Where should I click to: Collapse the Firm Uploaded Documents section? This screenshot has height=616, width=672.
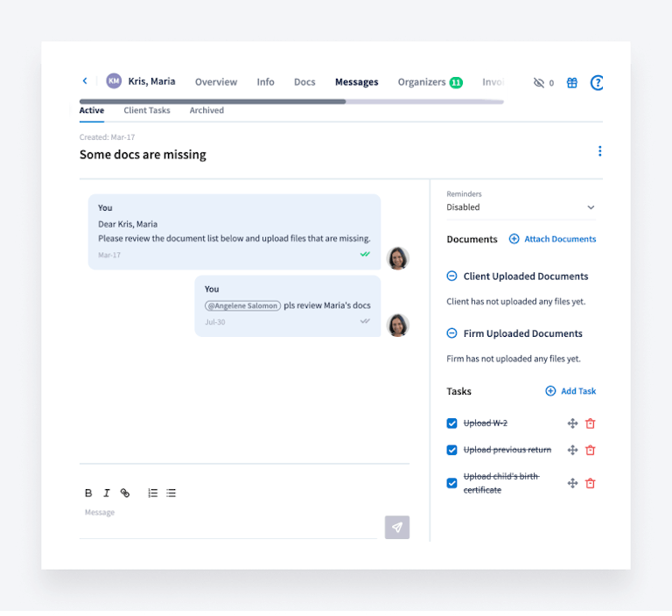(x=452, y=333)
